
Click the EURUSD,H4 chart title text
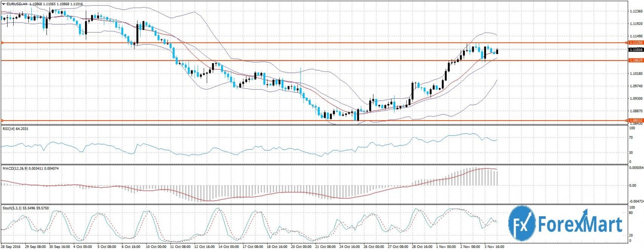coord(16,4)
